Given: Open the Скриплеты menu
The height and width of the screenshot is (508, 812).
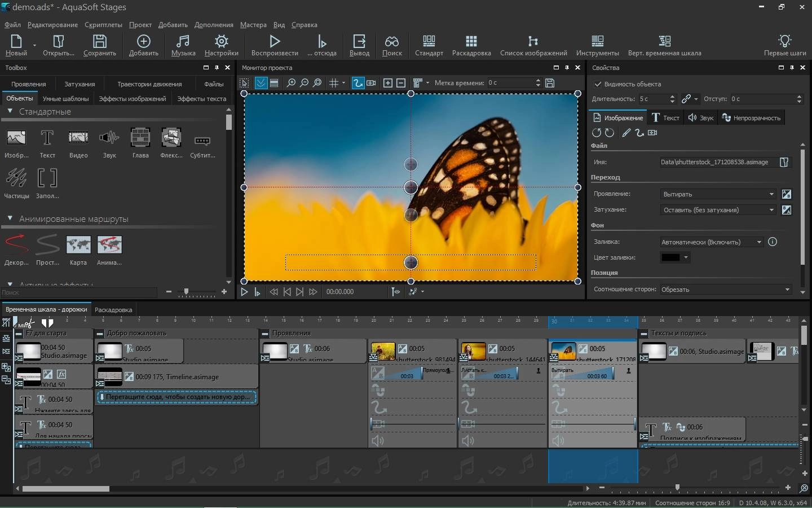Looking at the screenshot, I should [103, 25].
